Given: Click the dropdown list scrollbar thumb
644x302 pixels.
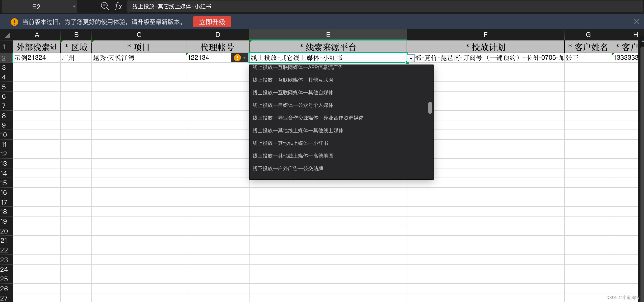Looking at the screenshot, I should 430,108.
